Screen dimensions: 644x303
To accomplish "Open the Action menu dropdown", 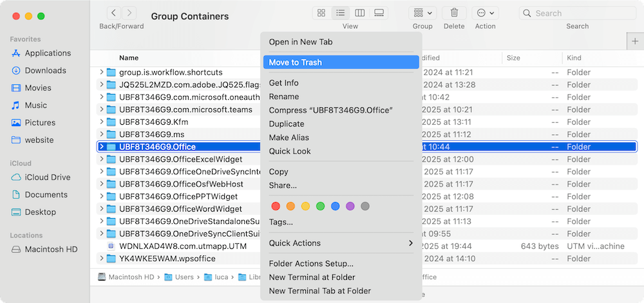I will pos(485,13).
